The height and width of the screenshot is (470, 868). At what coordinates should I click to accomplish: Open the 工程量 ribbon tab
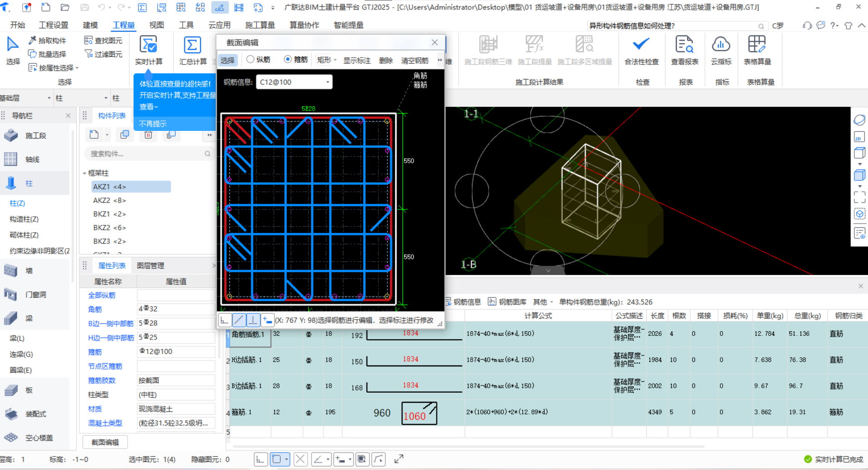click(x=124, y=25)
